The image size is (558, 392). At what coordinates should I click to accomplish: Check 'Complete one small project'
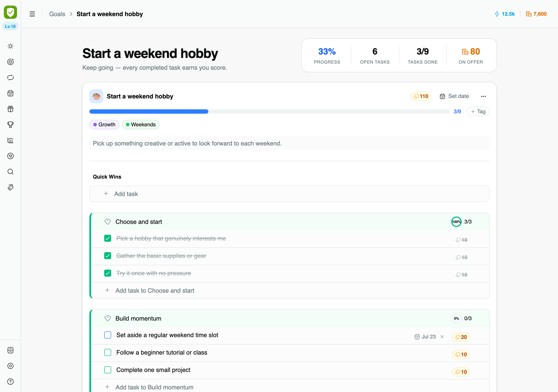tap(108, 370)
